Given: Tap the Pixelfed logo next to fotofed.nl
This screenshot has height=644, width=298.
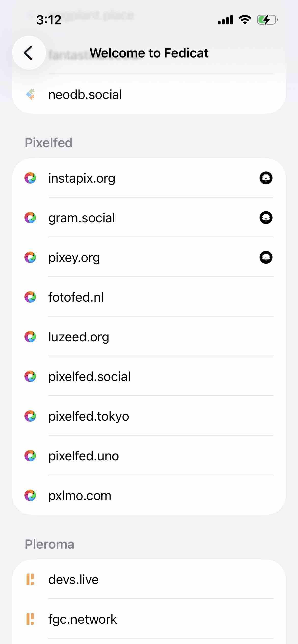Looking at the screenshot, I should tap(30, 297).
